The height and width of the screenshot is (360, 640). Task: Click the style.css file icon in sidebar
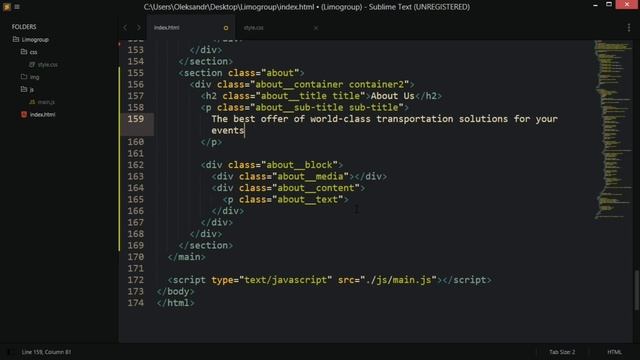32,64
